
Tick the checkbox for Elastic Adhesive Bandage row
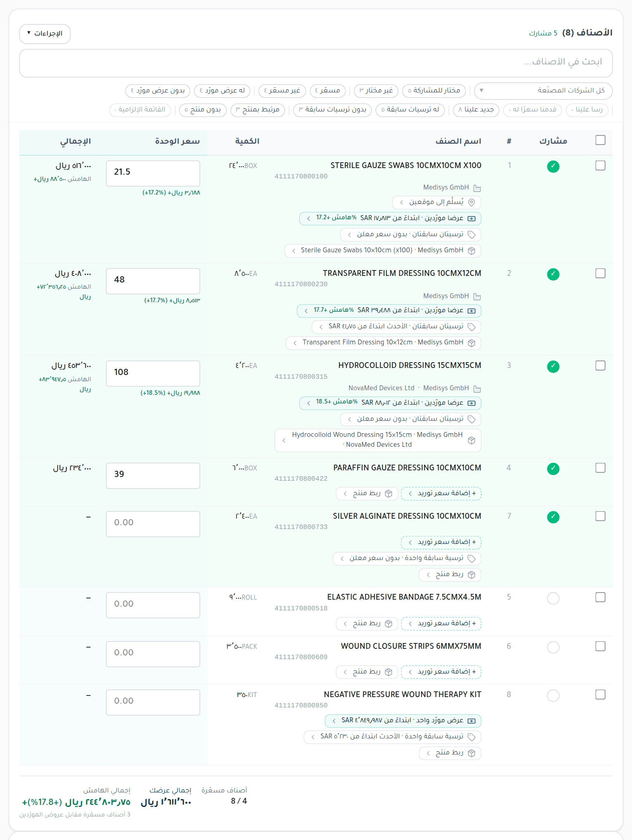pyautogui.click(x=600, y=597)
